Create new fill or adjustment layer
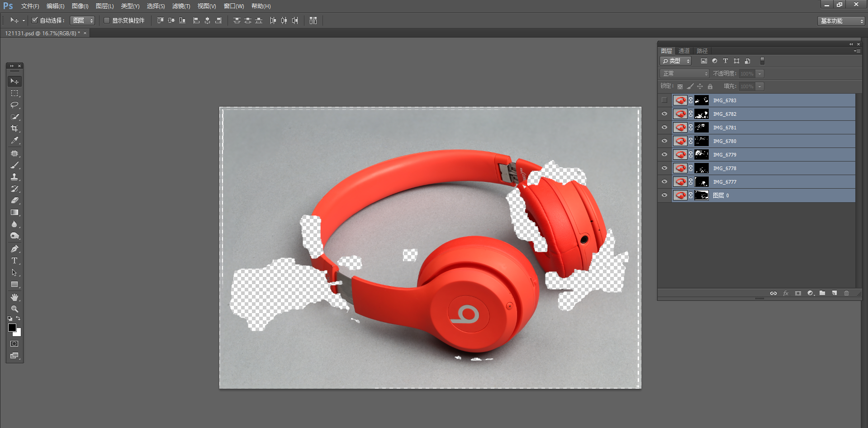This screenshot has width=868, height=428. [811, 293]
